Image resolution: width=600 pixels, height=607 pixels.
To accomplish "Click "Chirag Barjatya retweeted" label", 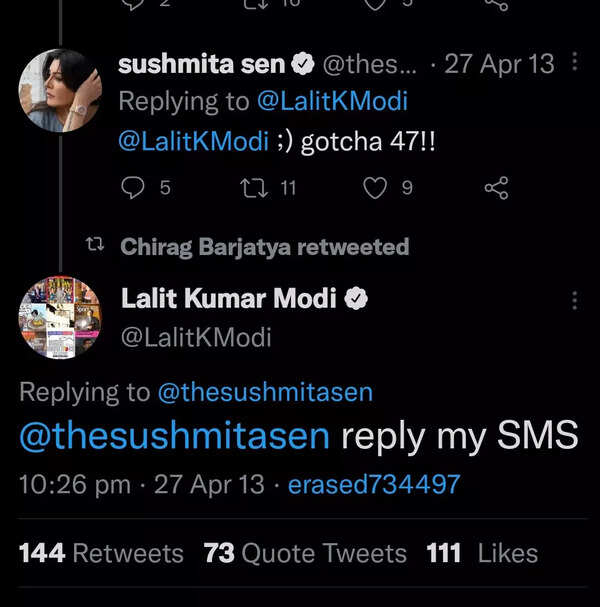I will click(264, 247).
